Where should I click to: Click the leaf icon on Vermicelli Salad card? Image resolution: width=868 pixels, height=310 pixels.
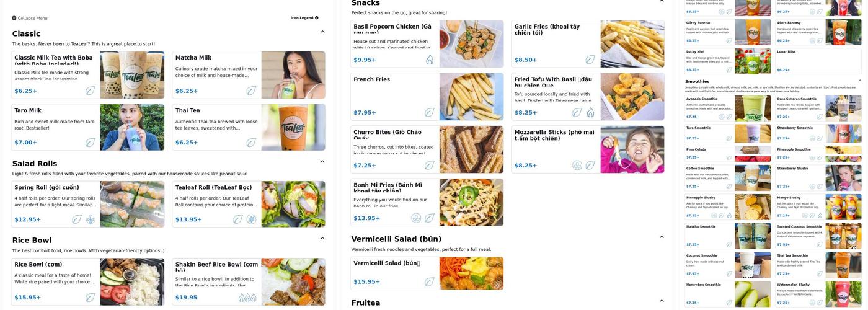coord(430,281)
